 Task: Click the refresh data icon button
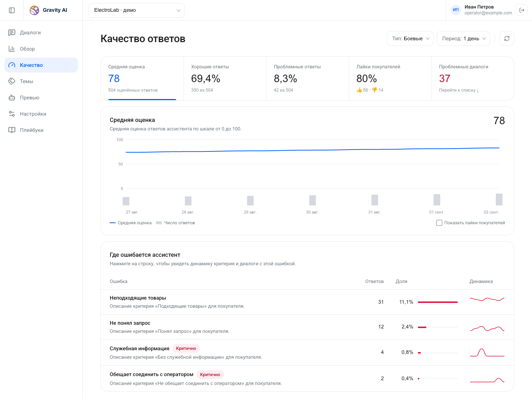point(507,38)
